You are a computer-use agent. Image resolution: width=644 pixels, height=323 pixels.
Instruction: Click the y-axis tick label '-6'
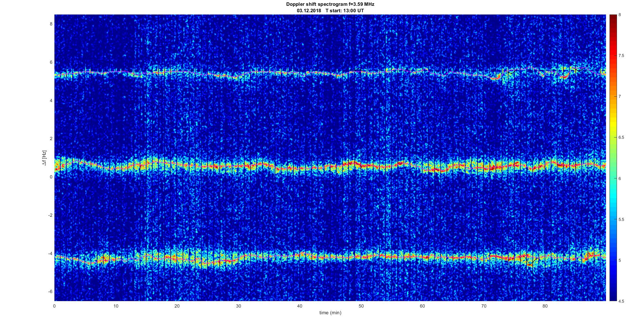point(50,291)
